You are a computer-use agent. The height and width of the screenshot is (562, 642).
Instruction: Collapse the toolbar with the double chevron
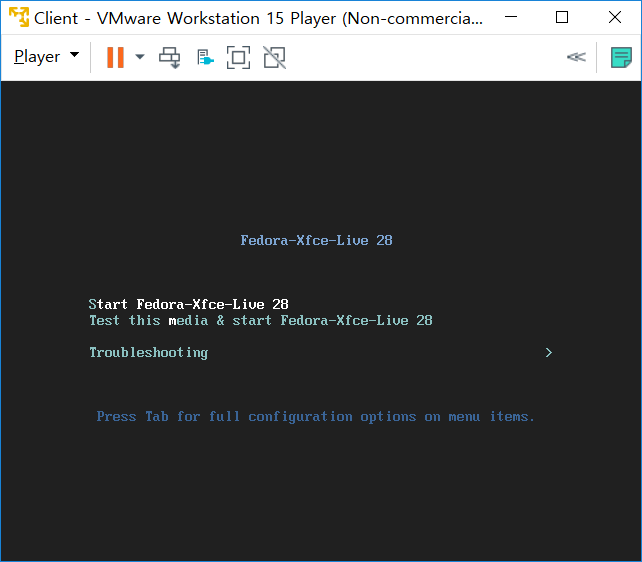[x=576, y=57]
